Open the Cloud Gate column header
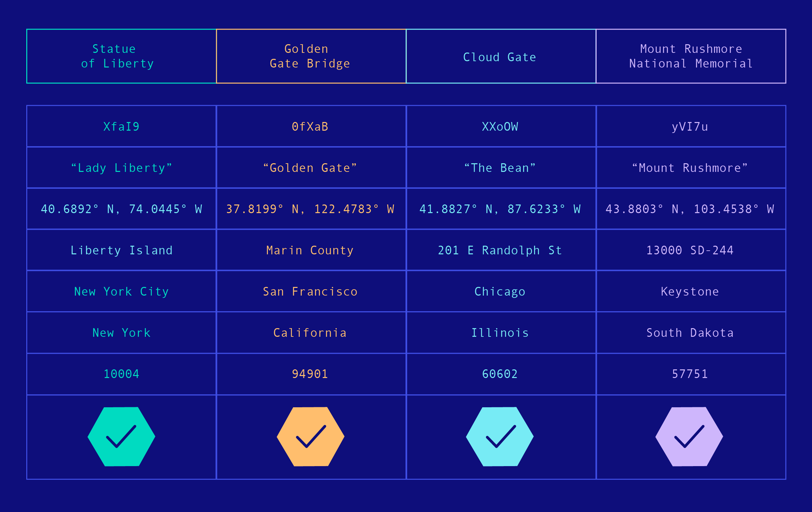Image resolution: width=812 pixels, height=512 pixels. click(x=501, y=56)
